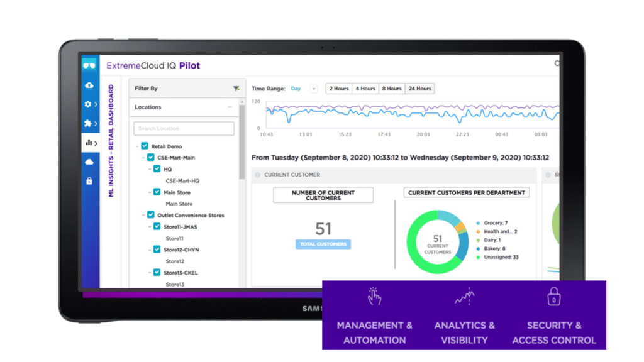Image resolution: width=644 pixels, height=362 pixels.
Task: Collapse the Store12-CHYN tree node
Action: click(150, 250)
